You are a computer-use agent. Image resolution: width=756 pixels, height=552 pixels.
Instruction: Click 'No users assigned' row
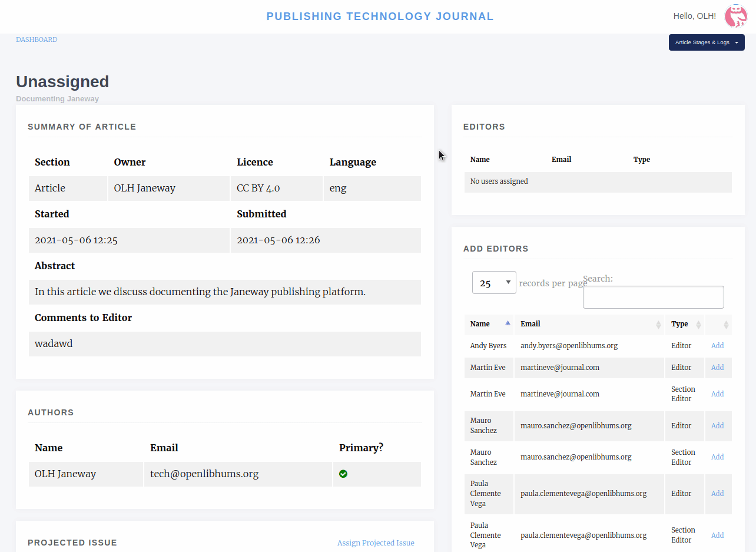pos(598,182)
